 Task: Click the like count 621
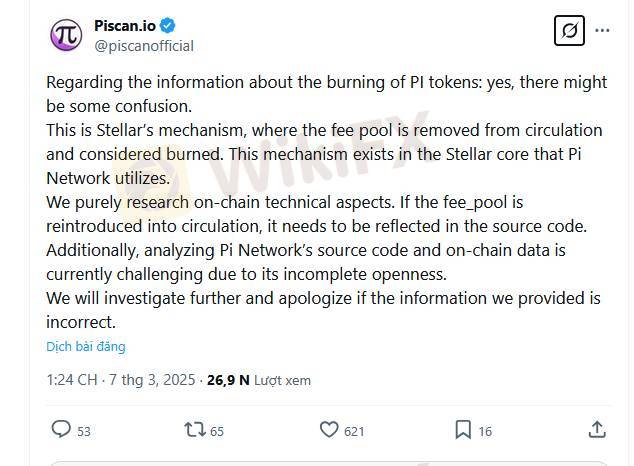click(354, 431)
